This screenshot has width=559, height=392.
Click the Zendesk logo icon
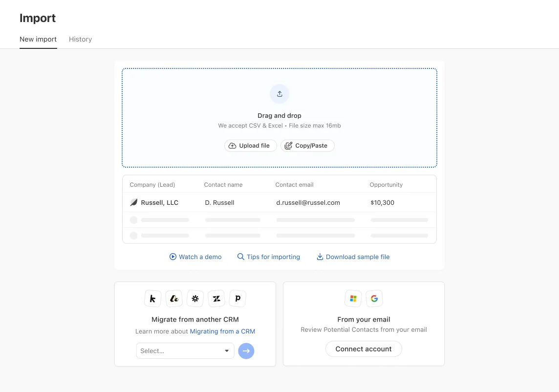tap(216, 299)
